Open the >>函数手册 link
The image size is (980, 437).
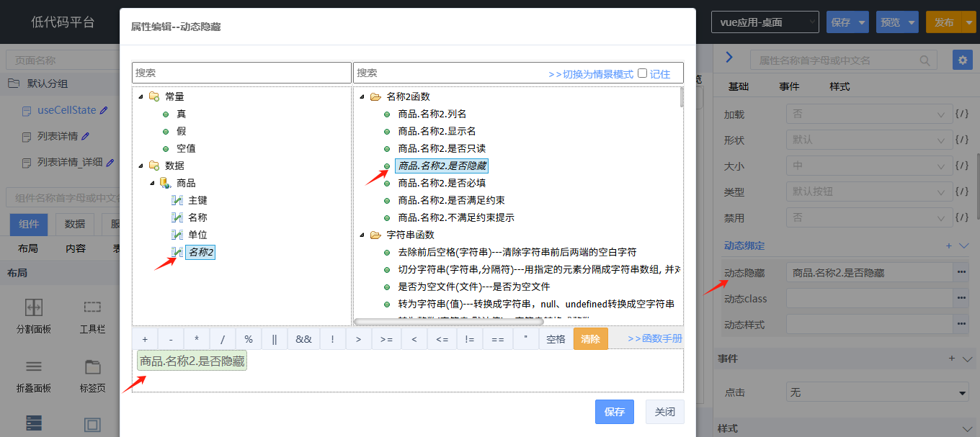(x=655, y=338)
